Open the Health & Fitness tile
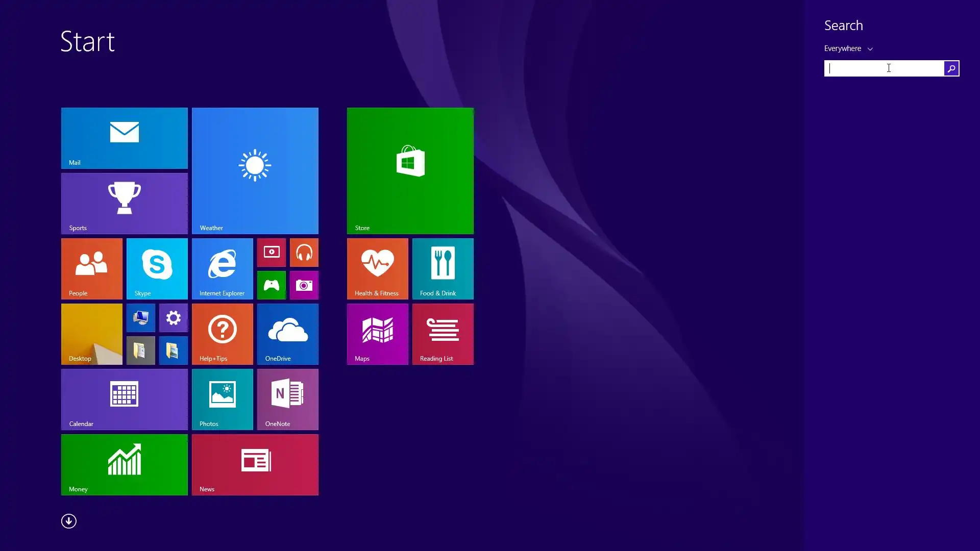Viewport: 980px width, 551px height. [377, 268]
